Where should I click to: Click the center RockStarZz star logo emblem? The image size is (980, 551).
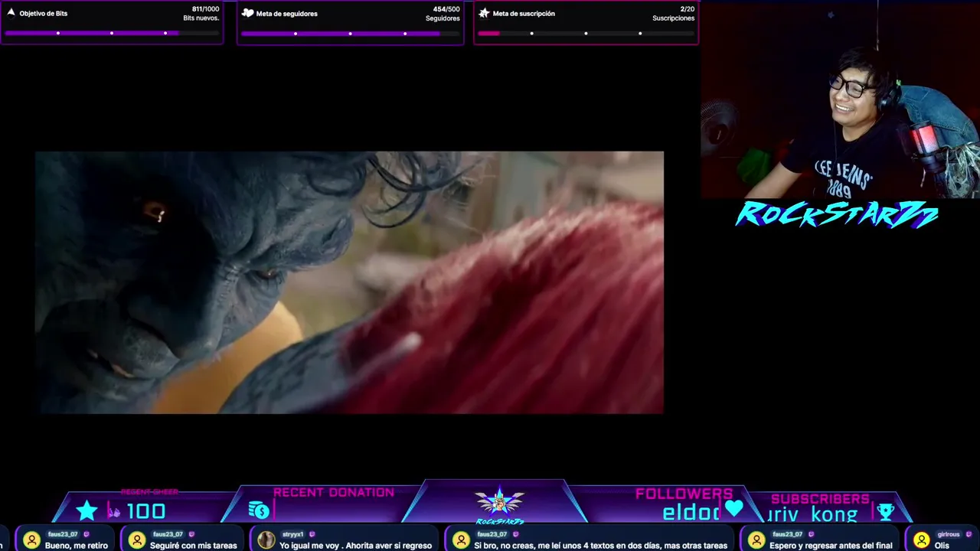[x=499, y=503]
